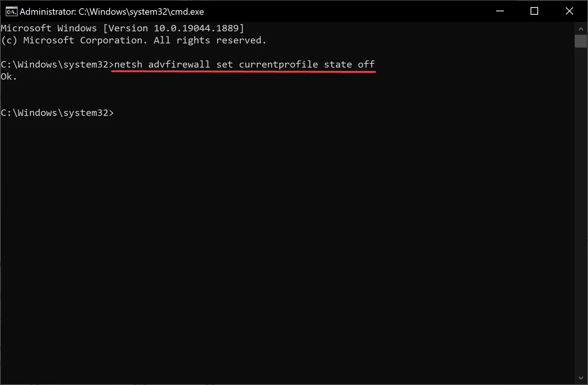Viewport: 588px width, 385px height.
Task: Click the Administrator title bar text
Action: 112,12
